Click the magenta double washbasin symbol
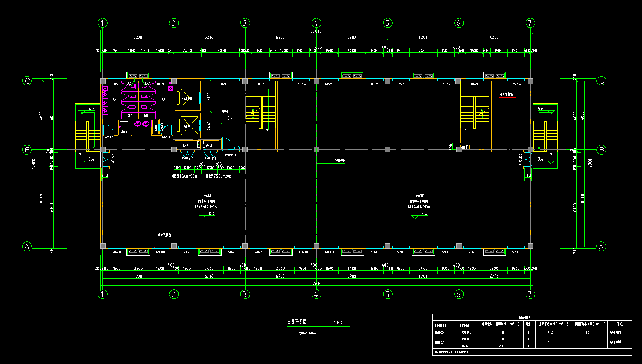Screen dimensions: 642x364 tap(141, 124)
